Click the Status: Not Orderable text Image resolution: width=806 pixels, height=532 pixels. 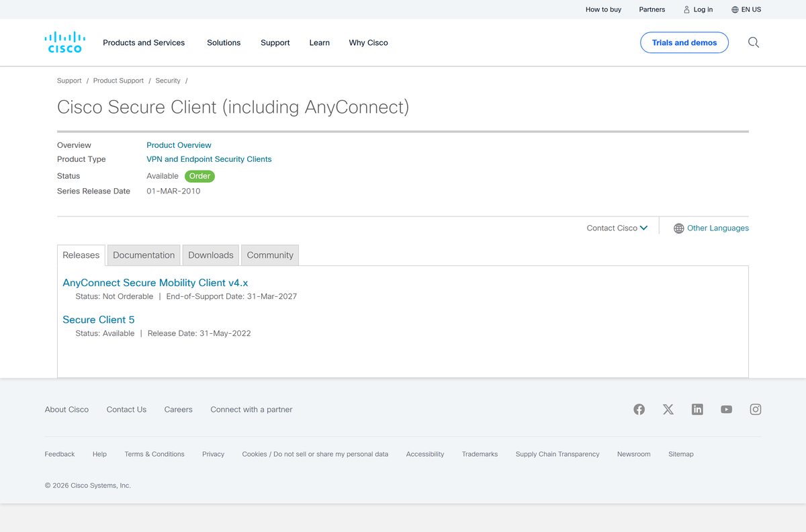[114, 296]
